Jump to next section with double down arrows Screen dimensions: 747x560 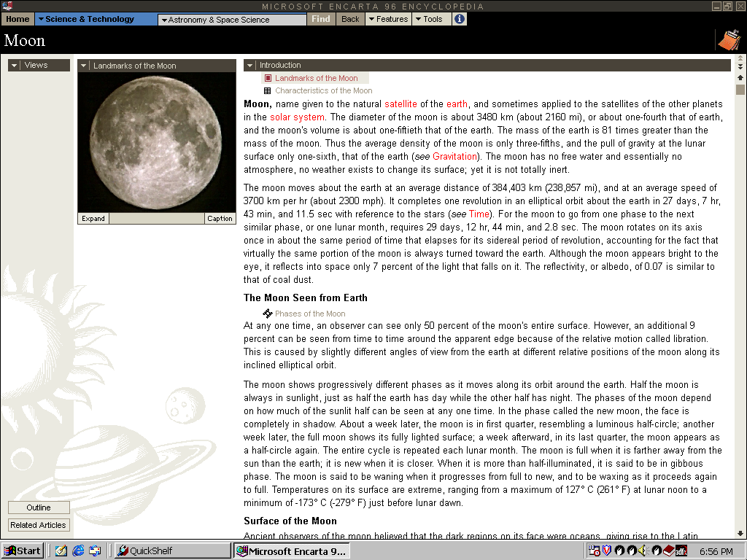tap(740, 66)
